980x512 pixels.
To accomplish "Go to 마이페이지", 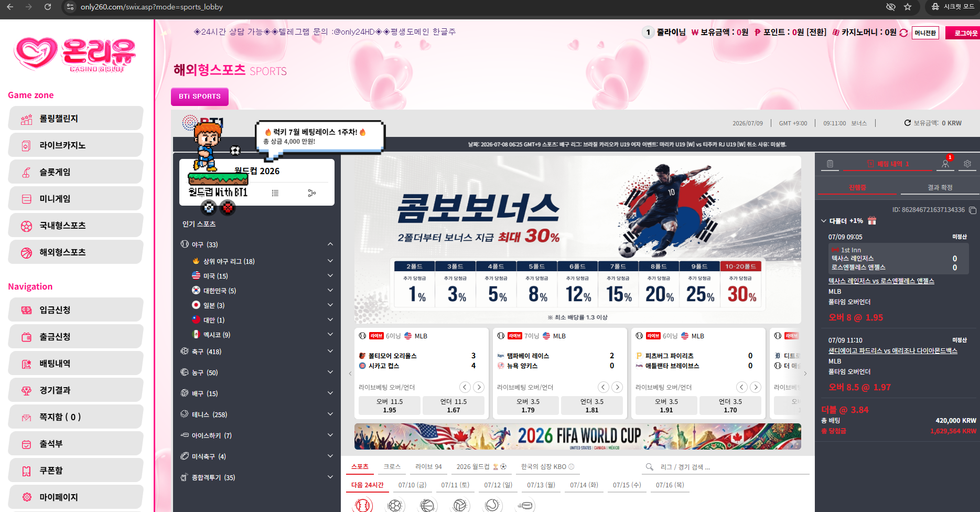I will tap(76, 497).
